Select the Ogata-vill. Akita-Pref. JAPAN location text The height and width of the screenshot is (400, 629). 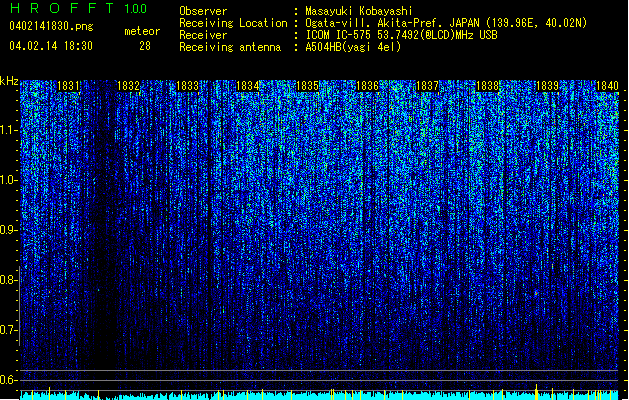pos(446,23)
